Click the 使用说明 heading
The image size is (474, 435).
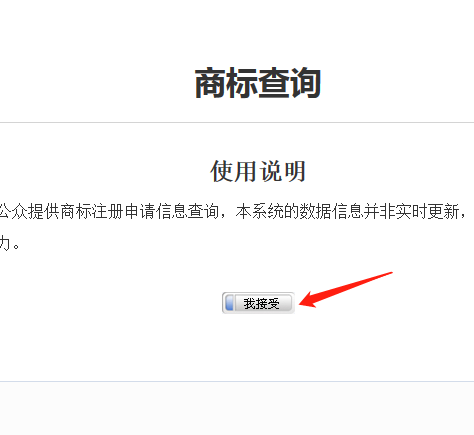[258, 171]
